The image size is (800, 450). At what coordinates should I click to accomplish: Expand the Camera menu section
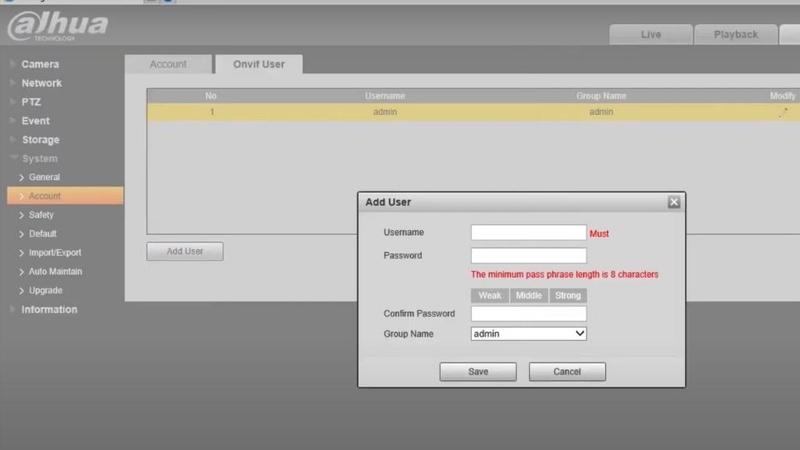[40, 64]
